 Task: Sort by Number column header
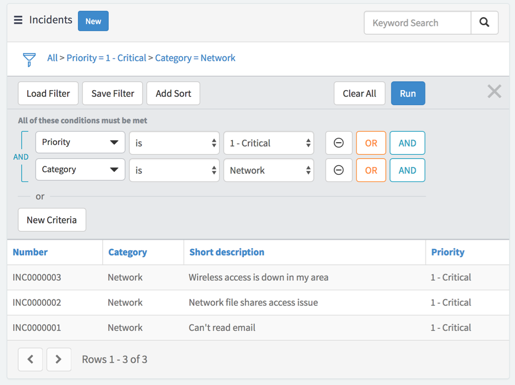click(x=30, y=252)
